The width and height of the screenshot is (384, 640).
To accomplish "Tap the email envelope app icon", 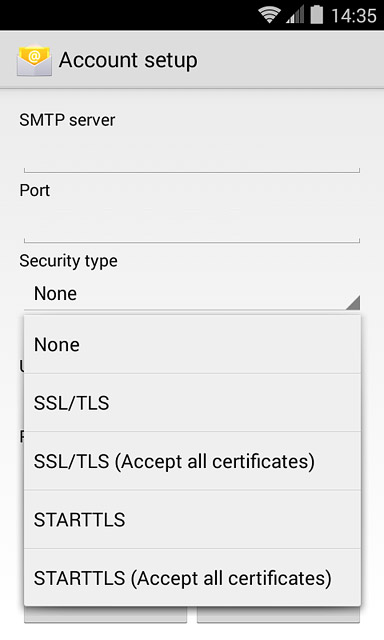I will (x=34, y=60).
